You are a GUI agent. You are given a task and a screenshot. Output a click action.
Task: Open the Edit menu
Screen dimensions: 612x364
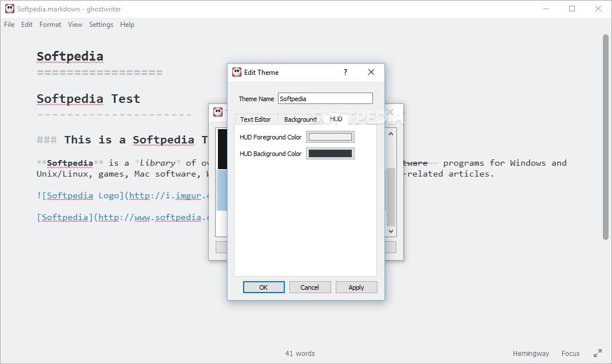[27, 25]
